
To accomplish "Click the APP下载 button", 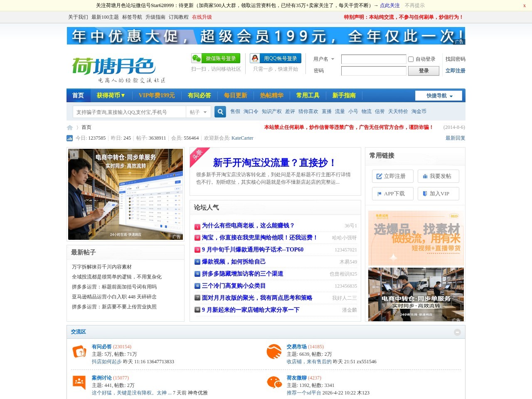I will 393,194.
